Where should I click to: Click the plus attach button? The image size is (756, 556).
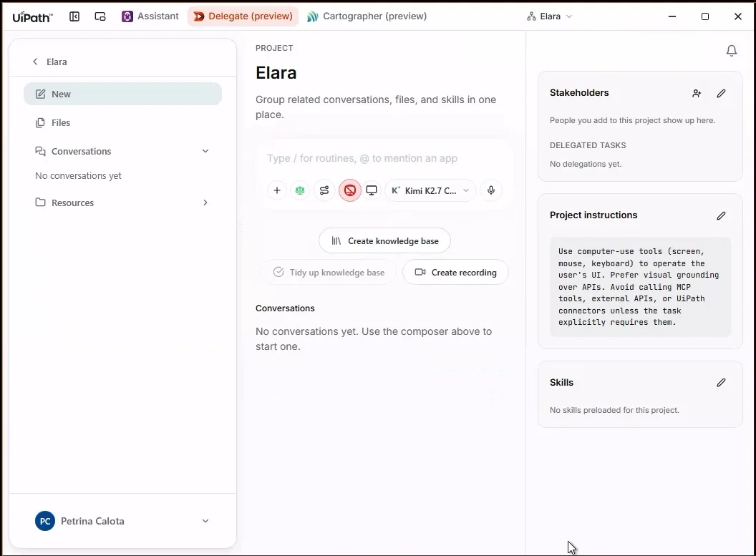click(277, 191)
